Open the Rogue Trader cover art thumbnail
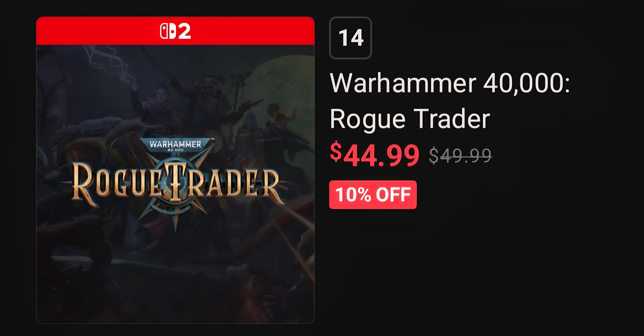Screen dimensions: 644x336 coord(175,184)
